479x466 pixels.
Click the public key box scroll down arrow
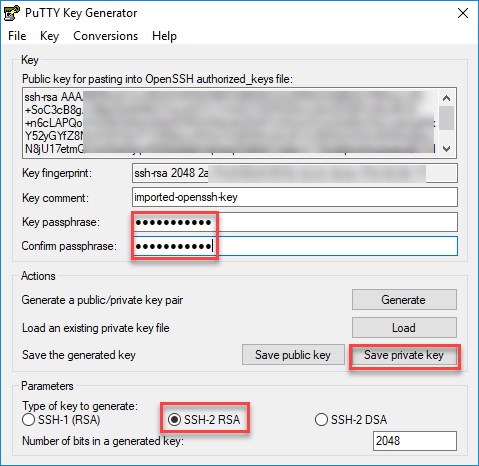[x=447, y=149]
